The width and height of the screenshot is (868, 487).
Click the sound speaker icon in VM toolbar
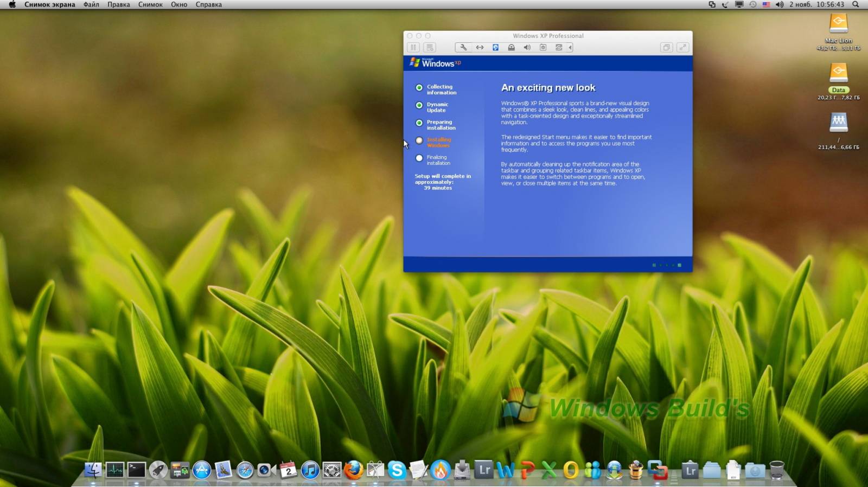[x=527, y=47]
